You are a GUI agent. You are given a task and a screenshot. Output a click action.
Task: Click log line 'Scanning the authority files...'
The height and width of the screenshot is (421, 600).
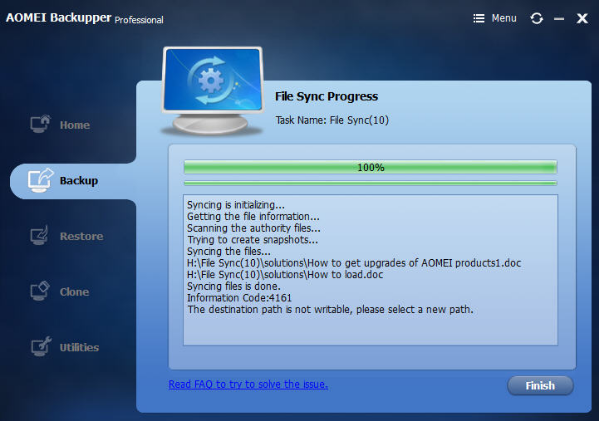[x=254, y=228]
